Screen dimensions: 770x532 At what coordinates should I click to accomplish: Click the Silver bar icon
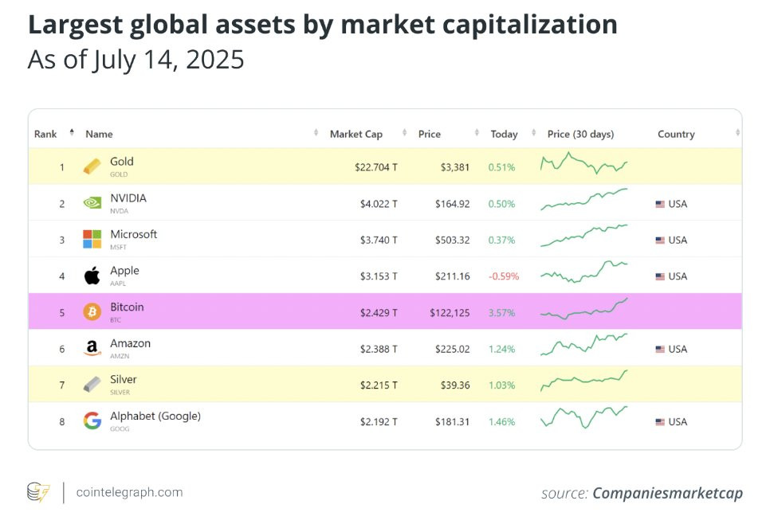click(92, 385)
